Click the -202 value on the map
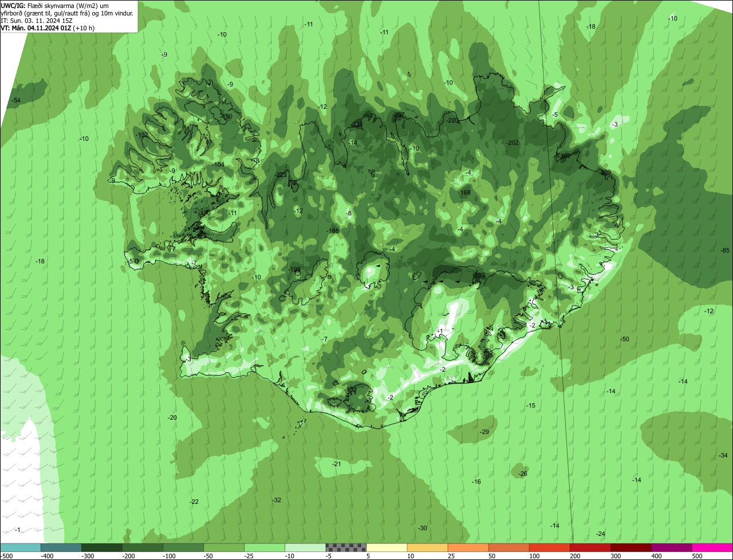This screenshot has height=560, width=733. 513,143
